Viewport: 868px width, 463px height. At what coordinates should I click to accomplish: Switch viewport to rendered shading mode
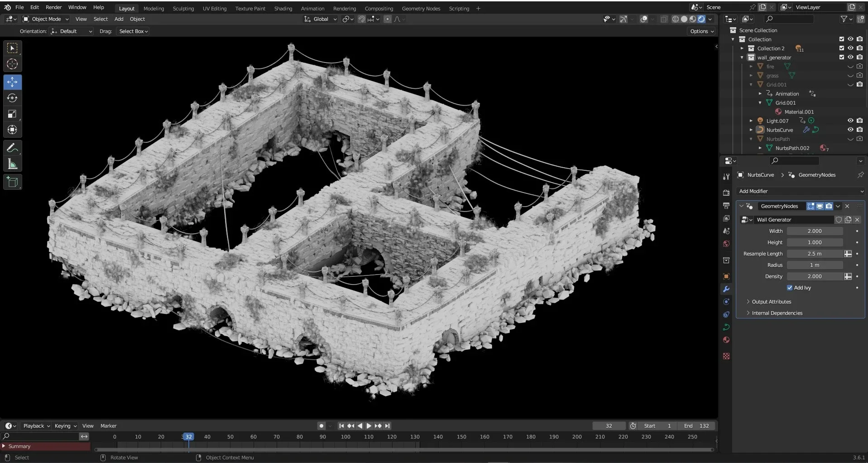[701, 19]
